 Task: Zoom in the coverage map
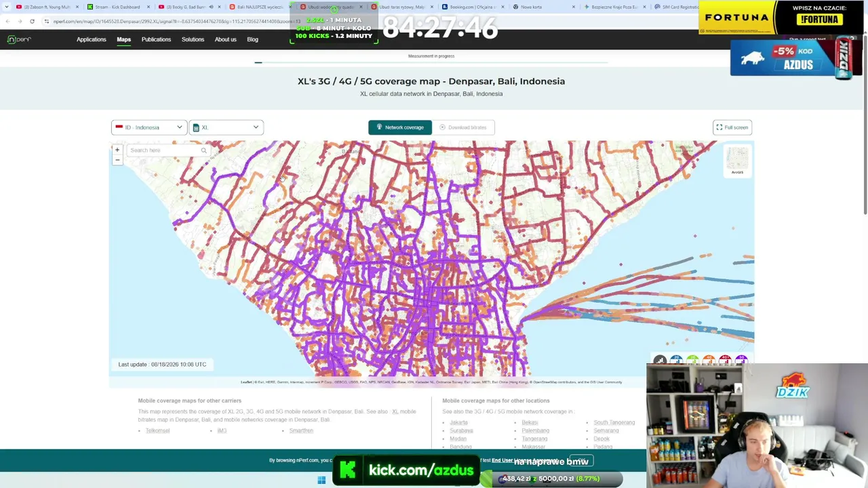tap(117, 150)
